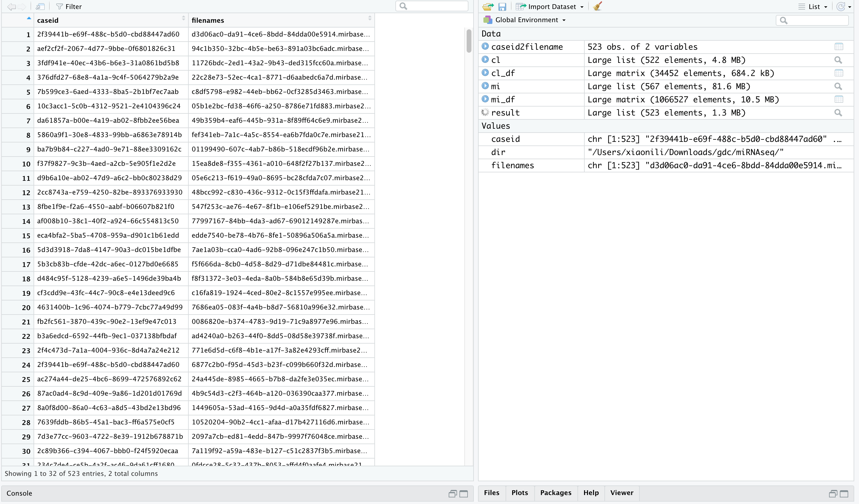
Task: Switch to the Files tab
Action: [491, 493]
